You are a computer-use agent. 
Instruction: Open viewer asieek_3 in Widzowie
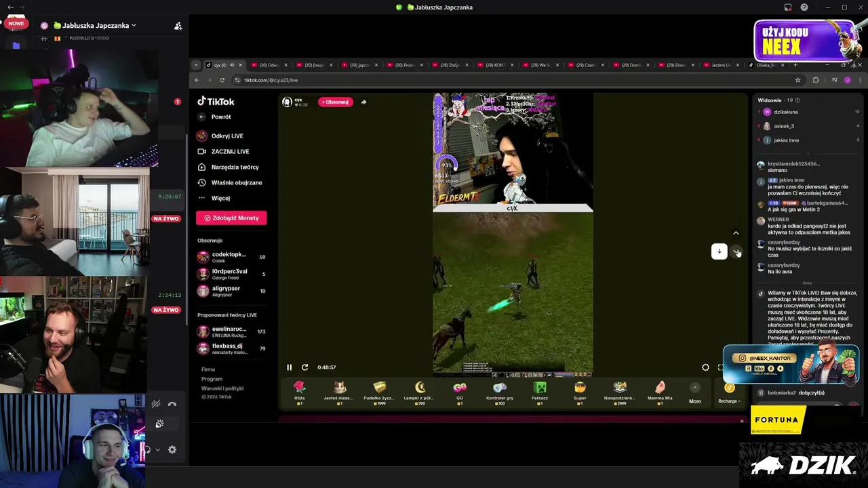[808, 126]
